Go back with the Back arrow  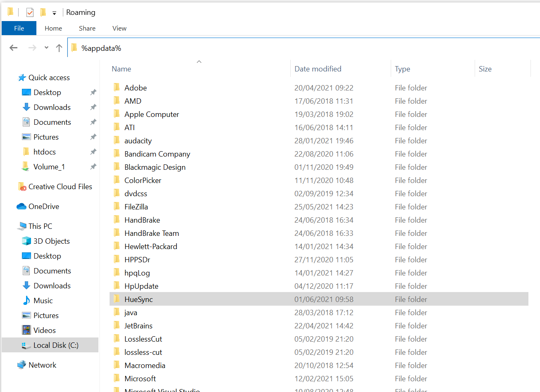tap(14, 48)
